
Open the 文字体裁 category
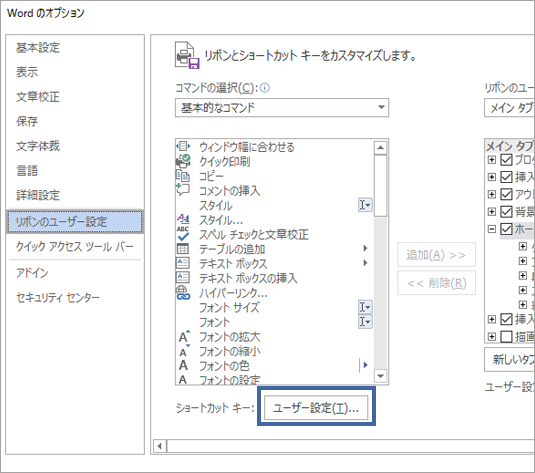38,146
